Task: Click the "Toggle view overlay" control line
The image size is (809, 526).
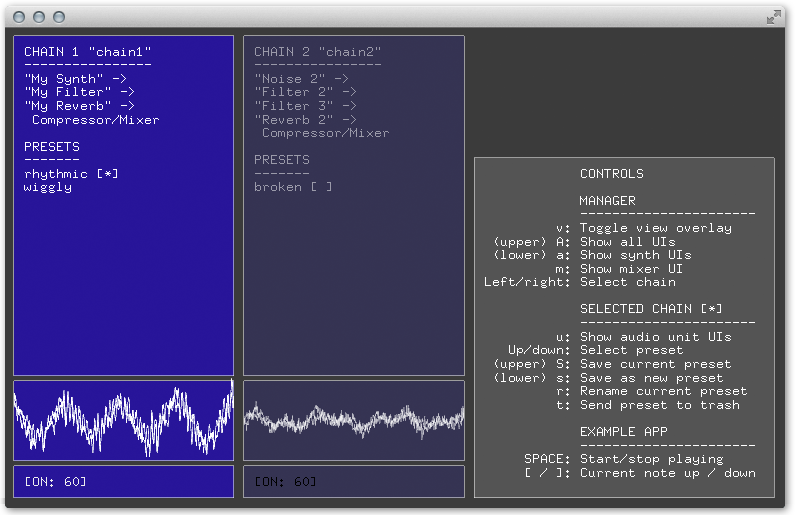Action: [x=644, y=228]
